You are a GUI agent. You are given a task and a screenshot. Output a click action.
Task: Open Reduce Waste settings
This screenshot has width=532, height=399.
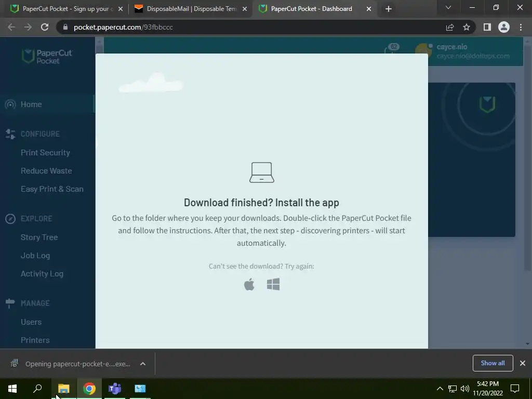point(46,170)
